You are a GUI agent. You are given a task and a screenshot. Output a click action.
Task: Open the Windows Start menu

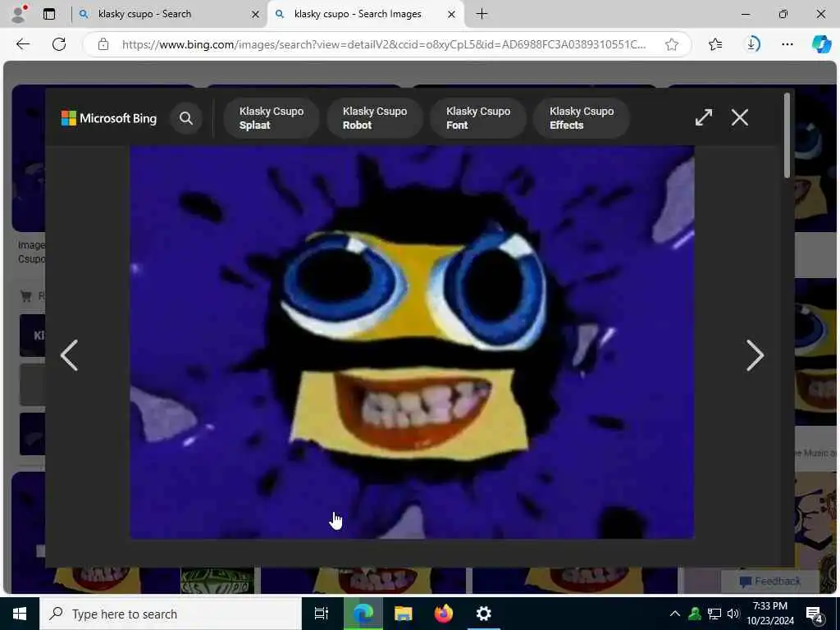(20, 614)
